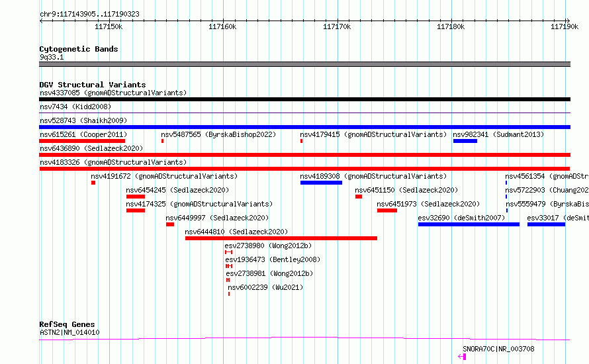
Task: Open the nsv6451973 (Sedlazeck2020) label
Action: coord(428,204)
